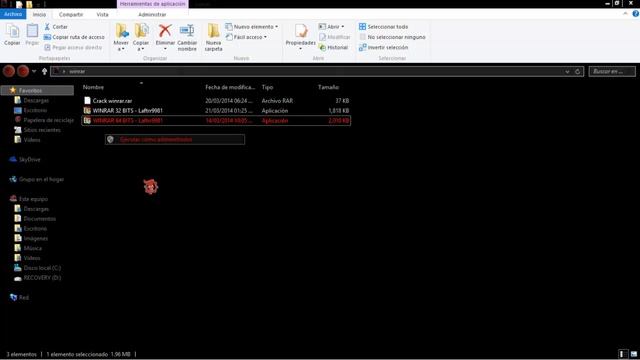Screen dimensions: 640x360
Task: Open the Copiar a folder button
Action: pyautogui.click(x=141, y=37)
